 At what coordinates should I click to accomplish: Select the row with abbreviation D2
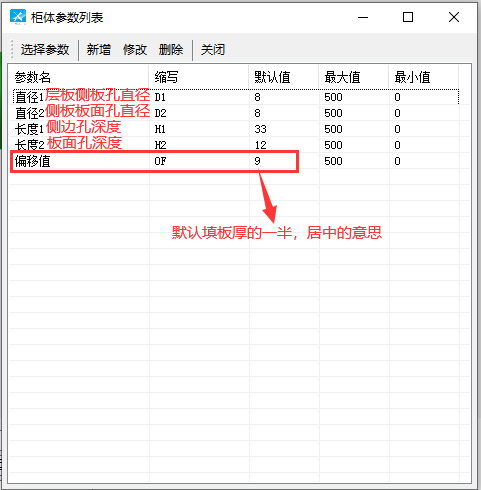236,113
